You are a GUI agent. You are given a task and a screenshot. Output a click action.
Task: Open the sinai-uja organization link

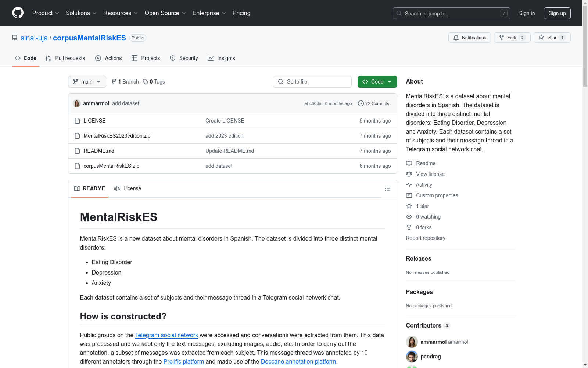point(34,38)
